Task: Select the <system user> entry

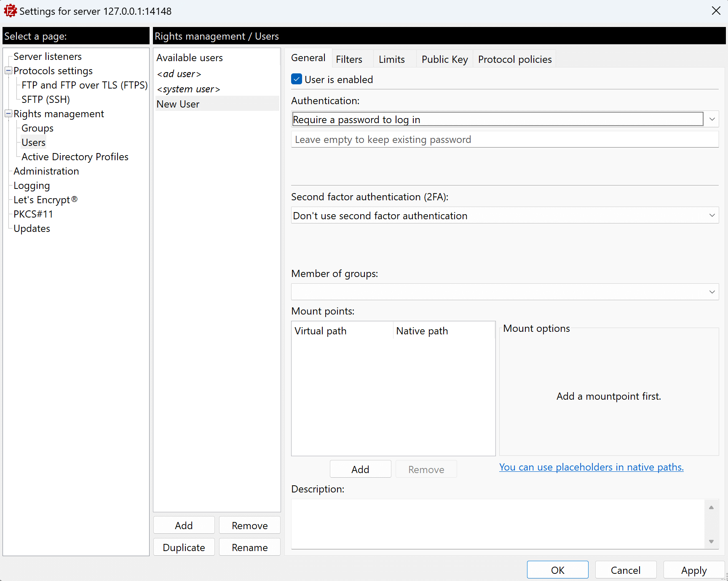Action: click(x=188, y=89)
